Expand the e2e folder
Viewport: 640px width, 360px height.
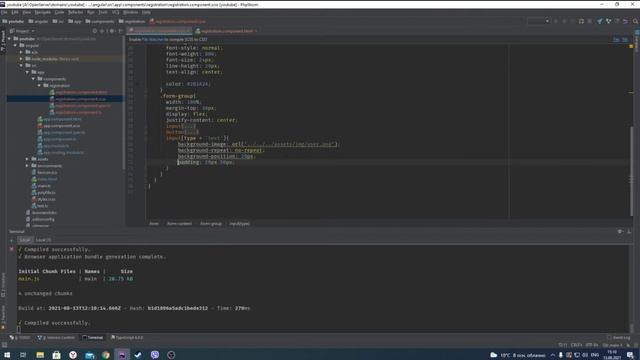point(21,52)
